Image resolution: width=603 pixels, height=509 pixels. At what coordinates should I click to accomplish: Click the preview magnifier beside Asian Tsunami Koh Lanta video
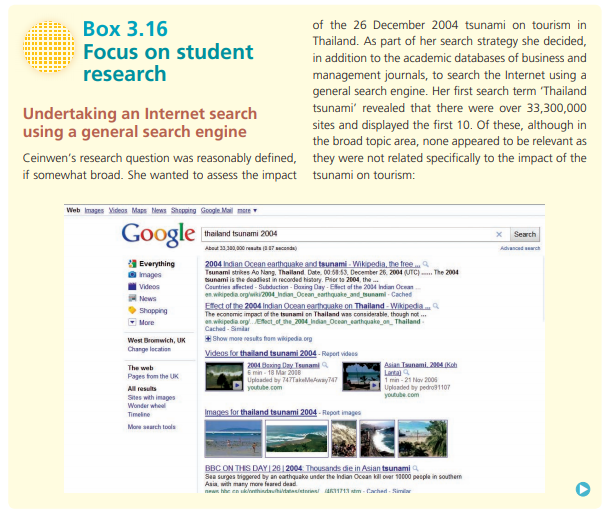click(406, 372)
